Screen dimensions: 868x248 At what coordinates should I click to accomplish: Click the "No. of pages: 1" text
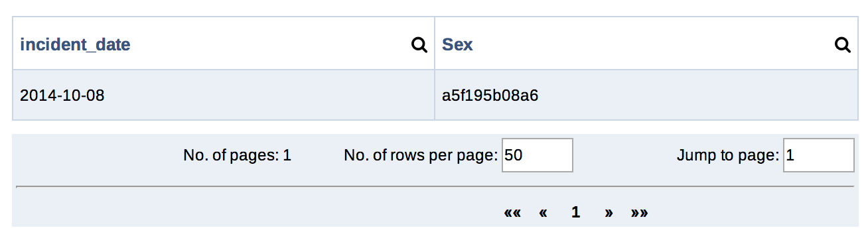pyautogui.click(x=237, y=156)
